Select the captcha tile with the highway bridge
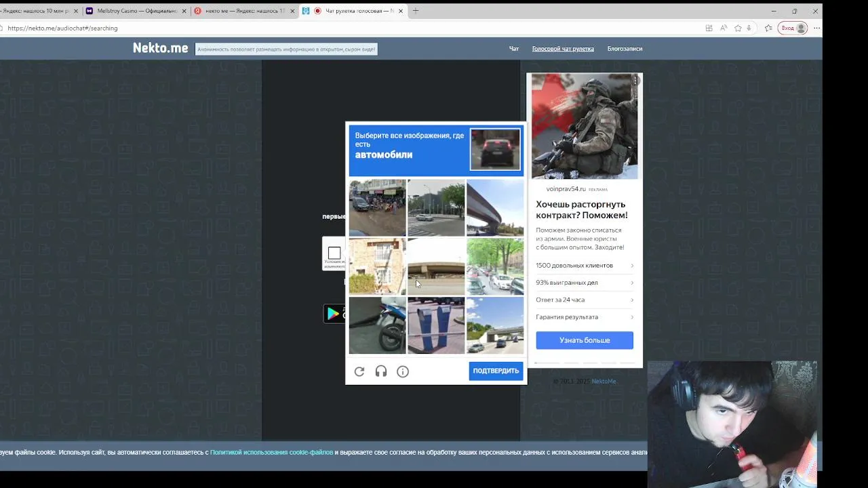This screenshot has width=868, height=488. coord(495,325)
